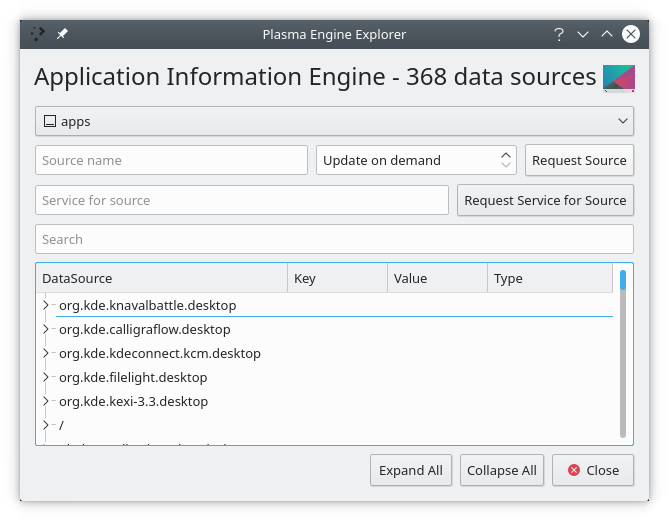669x521 pixels.
Task: Select org.kde.kexi-3.3.desktop entry
Action: 133,402
